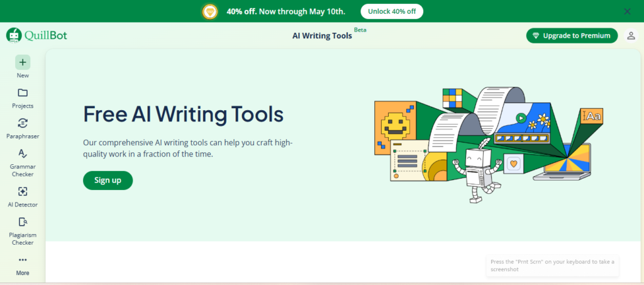Screen dimensions: 644x285
Task: Expand the More tools menu
Action: (x=23, y=265)
